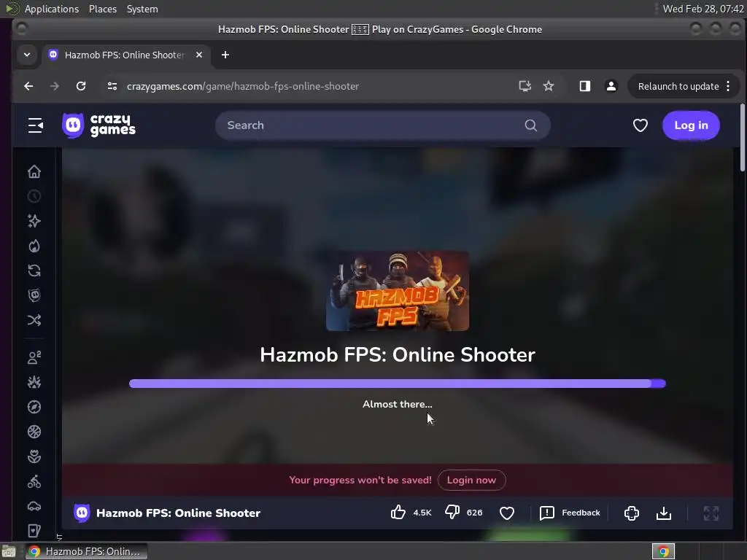Open Adventure compass icon in sidebar
This screenshot has width=747, height=560.
click(34, 407)
